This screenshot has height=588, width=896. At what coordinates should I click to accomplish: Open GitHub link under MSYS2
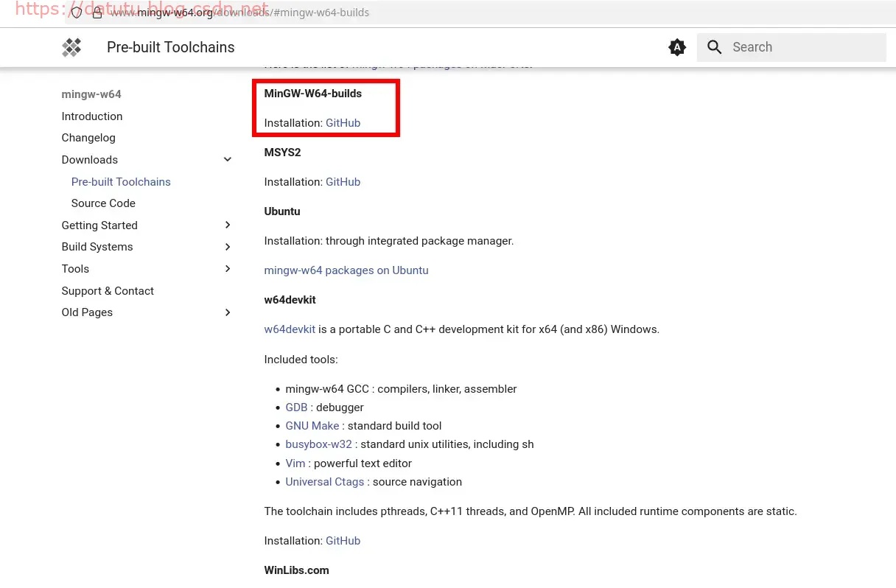[343, 182]
